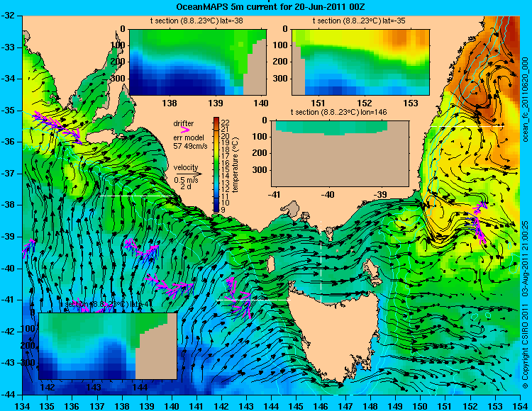Click the 'err model' legend text
The height and width of the screenshot is (411, 532).
[x=189, y=138]
